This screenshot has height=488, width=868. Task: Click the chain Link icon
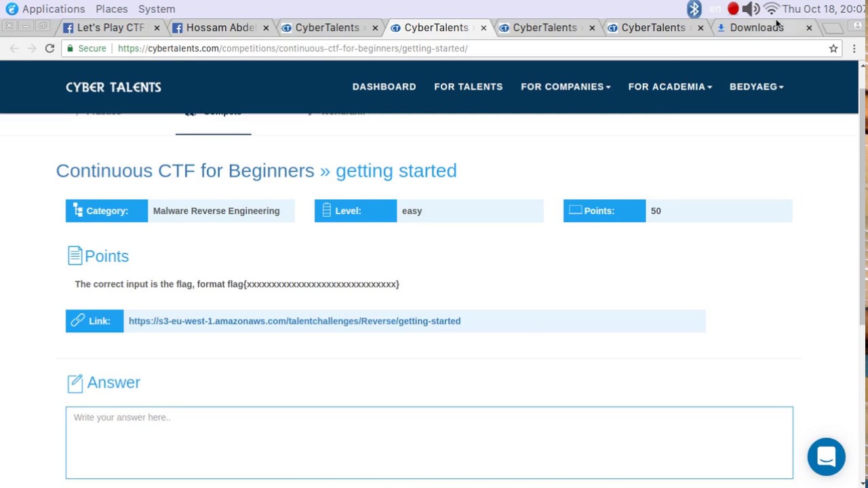(x=77, y=320)
